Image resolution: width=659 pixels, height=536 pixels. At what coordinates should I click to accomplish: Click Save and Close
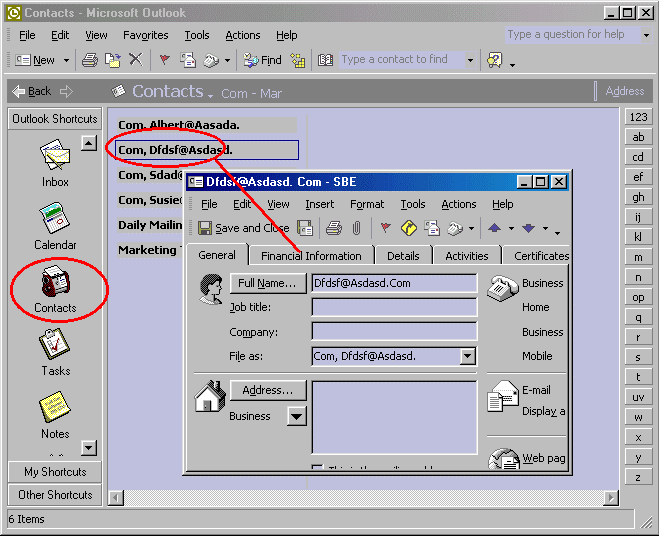(243, 228)
